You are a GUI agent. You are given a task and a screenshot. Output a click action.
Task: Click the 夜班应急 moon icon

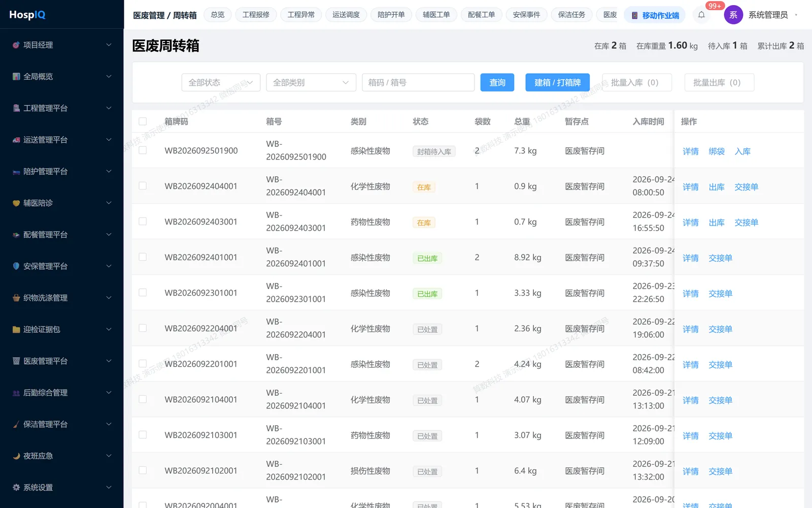click(16, 456)
